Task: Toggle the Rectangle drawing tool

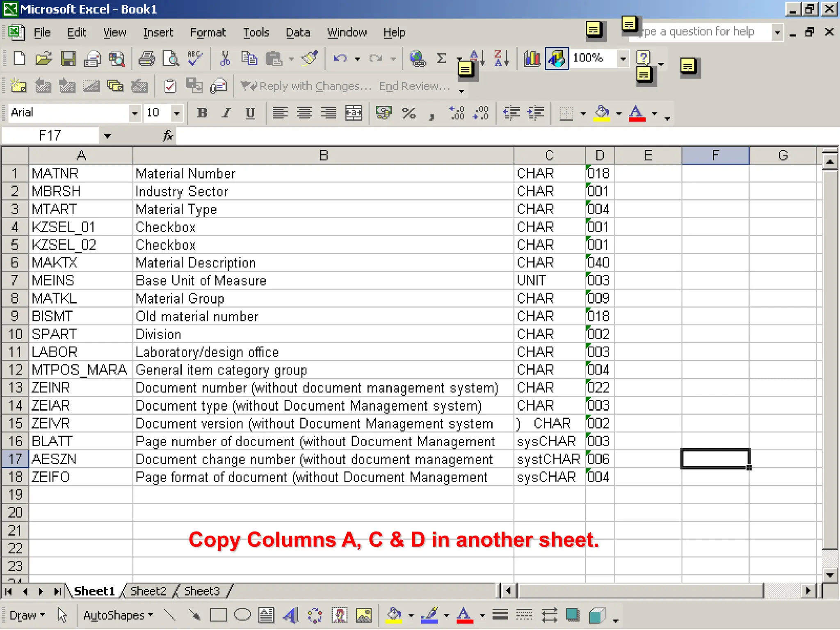Action: pyautogui.click(x=218, y=615)
